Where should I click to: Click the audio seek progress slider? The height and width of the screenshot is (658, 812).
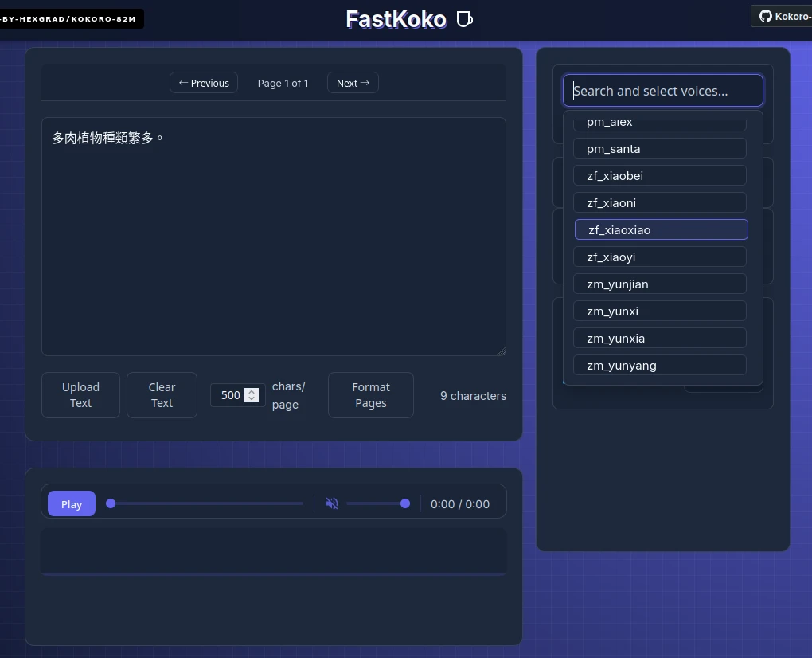point(207,503)
